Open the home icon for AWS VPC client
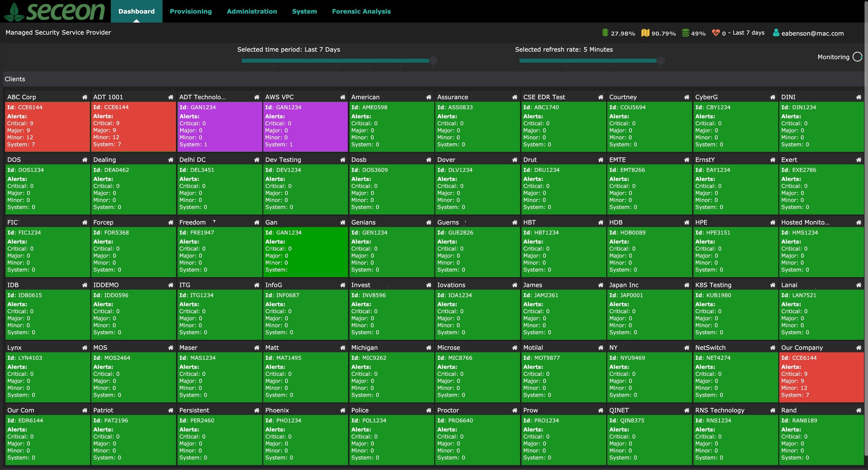The width and height of the screenshot is (868, 470). pyautogui.click(x=343, y=97)
